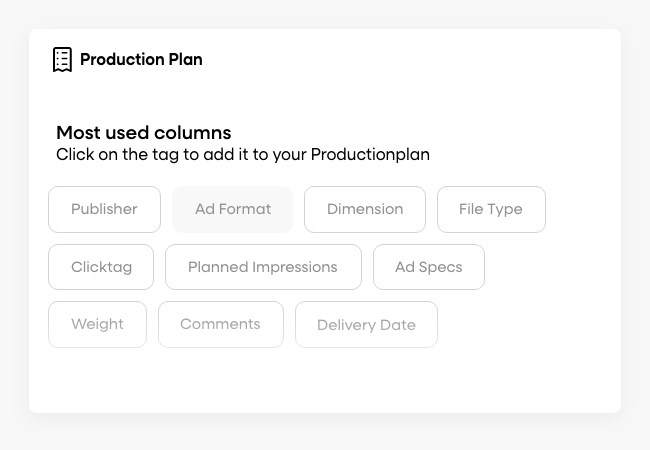Enable the Delivery Date column

tap(366, 325)
